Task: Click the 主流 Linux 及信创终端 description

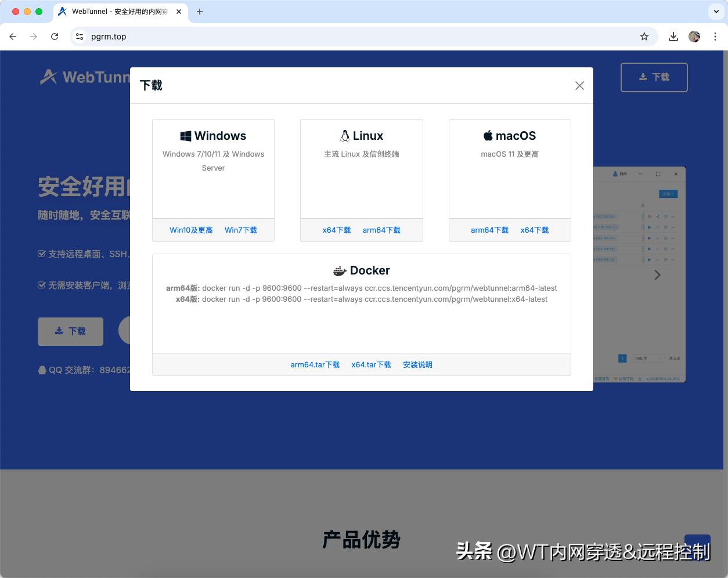Action: tap(362, 154)
